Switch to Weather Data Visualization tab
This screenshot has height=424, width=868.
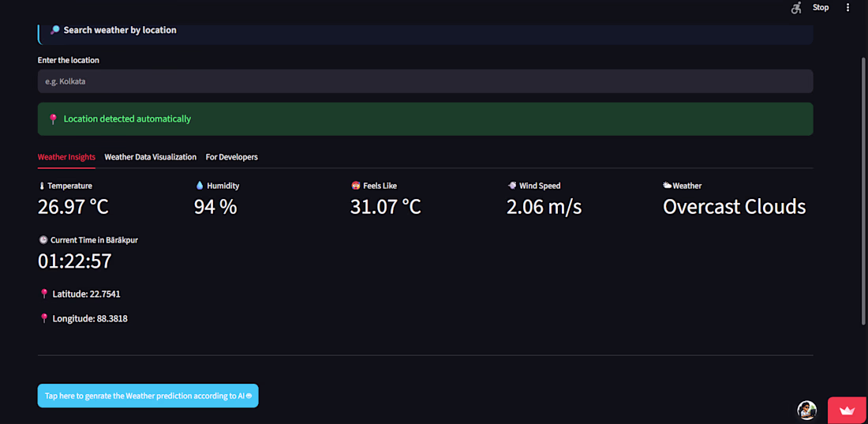point(151,157)
